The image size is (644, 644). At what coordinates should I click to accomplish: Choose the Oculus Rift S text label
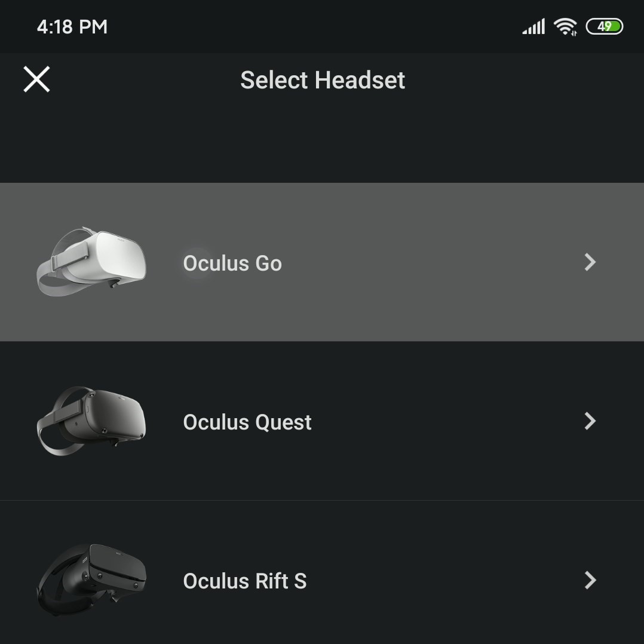point(245,581)
